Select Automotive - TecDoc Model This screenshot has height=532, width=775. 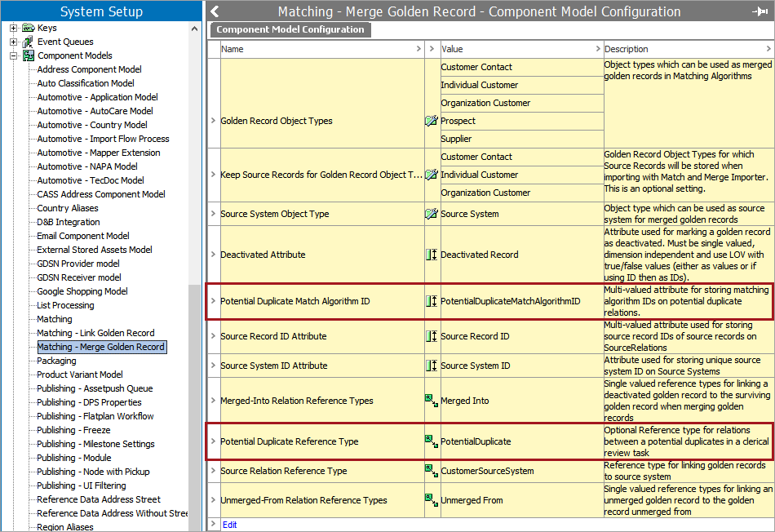(91, 180)
